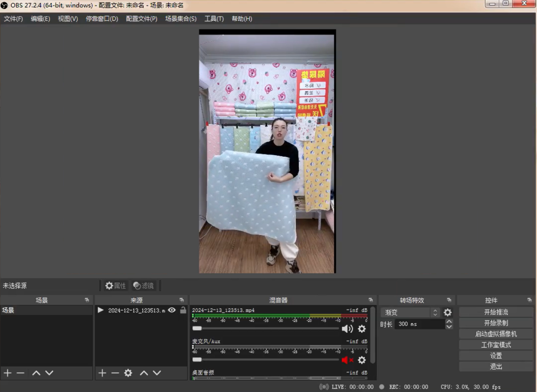537x392 pixels.
Task: Move scene down with arrow
Action: pos(49,373)
